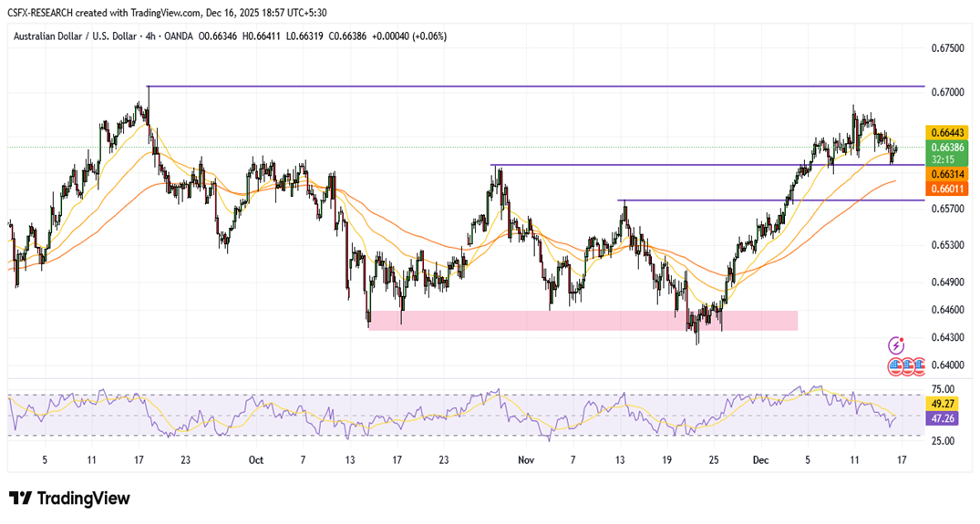Select the green 0.66386 current price label
980x524 pixels.
click(x=947, y=147)
